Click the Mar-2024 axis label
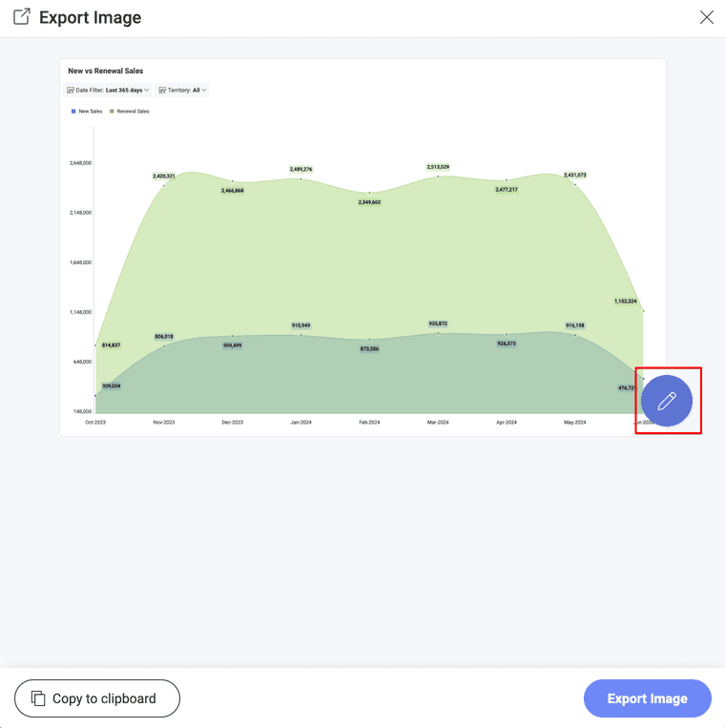 point(438,423)
